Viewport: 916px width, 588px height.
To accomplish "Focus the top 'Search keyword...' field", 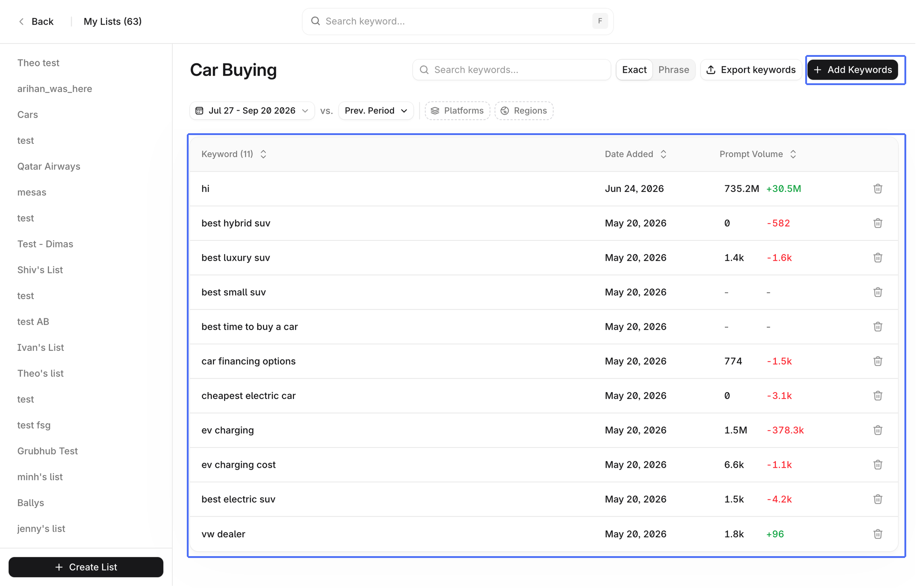I will (x=457, y=21).
